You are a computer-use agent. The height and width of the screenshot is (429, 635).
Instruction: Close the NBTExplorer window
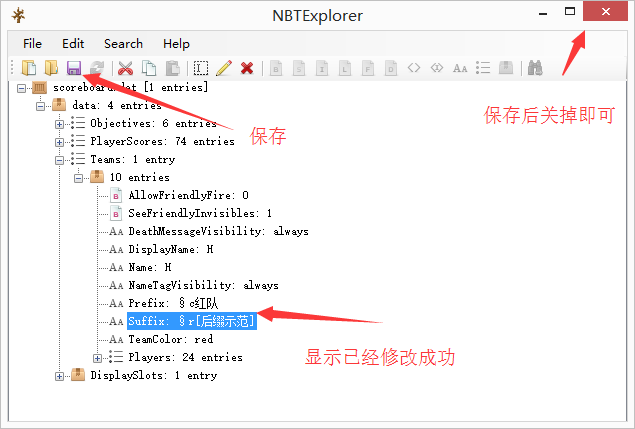[x=604, y=12]
